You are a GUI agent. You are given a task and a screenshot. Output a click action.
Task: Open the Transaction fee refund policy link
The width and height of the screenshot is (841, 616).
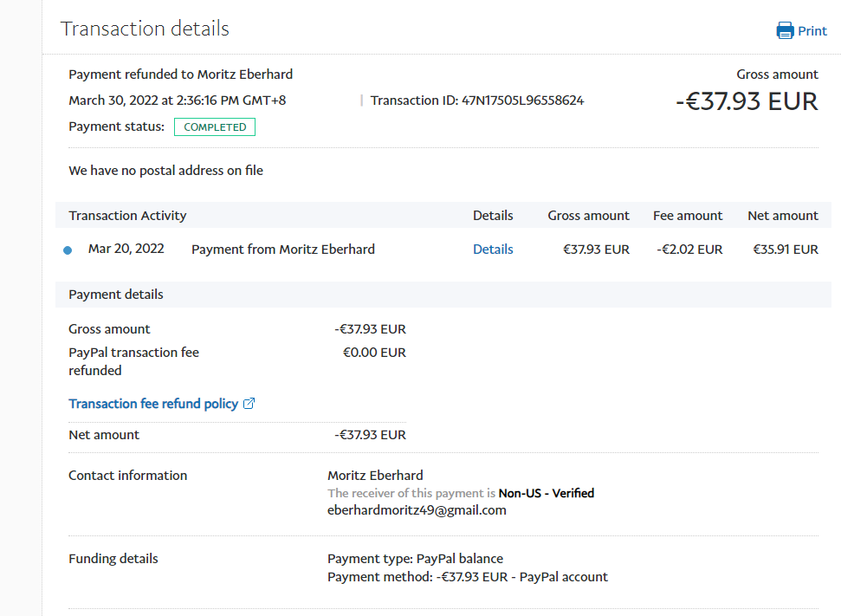(153, 404)
